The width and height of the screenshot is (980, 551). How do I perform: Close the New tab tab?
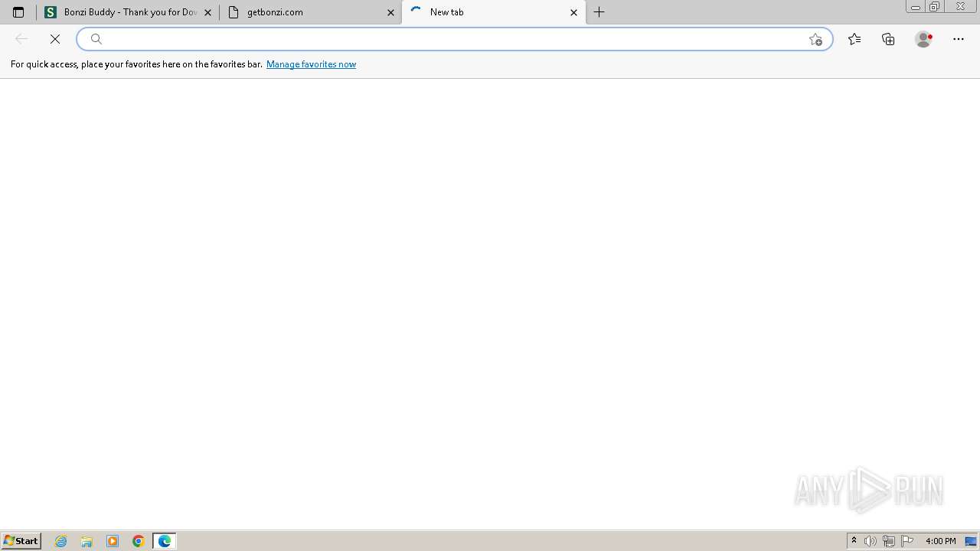coord(573,12)
